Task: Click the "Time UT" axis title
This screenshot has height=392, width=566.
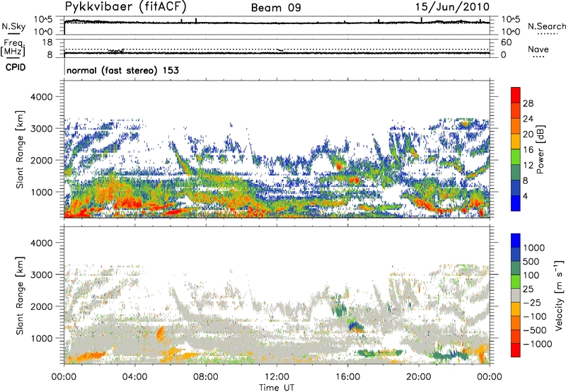Action: (x=277, y=388)
